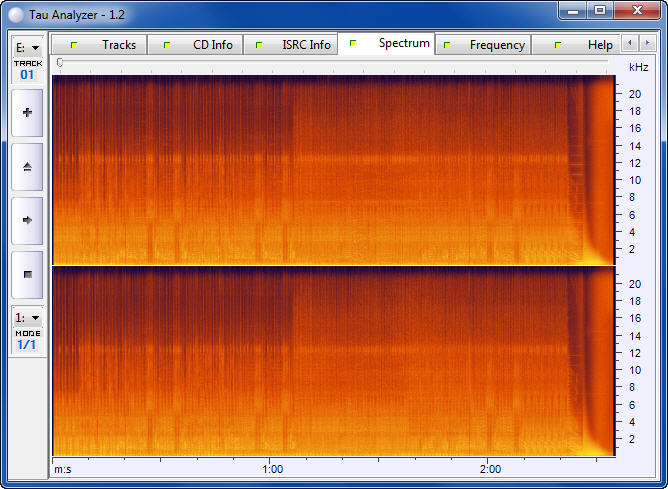The width and height of the screenshot is (668, 489).
Task: Go to the Frequency tab
Action: coord(486,45)
